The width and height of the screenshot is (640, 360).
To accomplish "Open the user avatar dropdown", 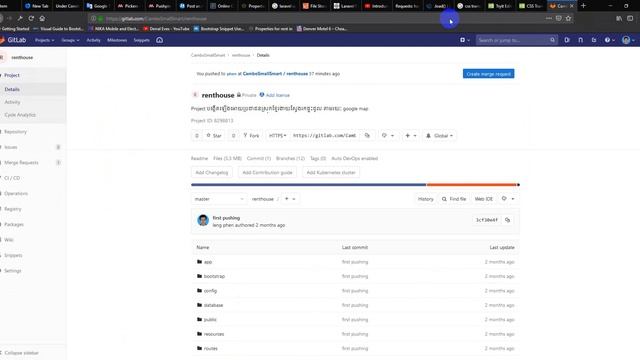I will pyautogui.click(x=628, y=40).
